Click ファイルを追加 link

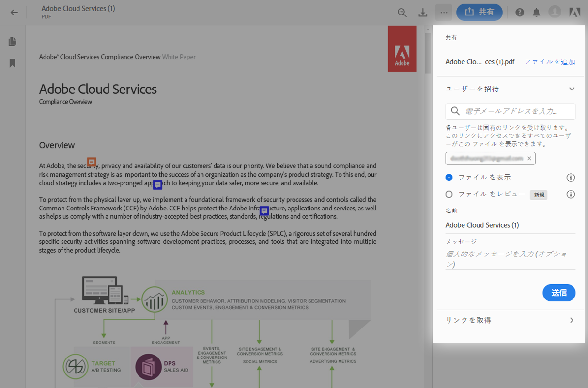click(x=550, y=62)
